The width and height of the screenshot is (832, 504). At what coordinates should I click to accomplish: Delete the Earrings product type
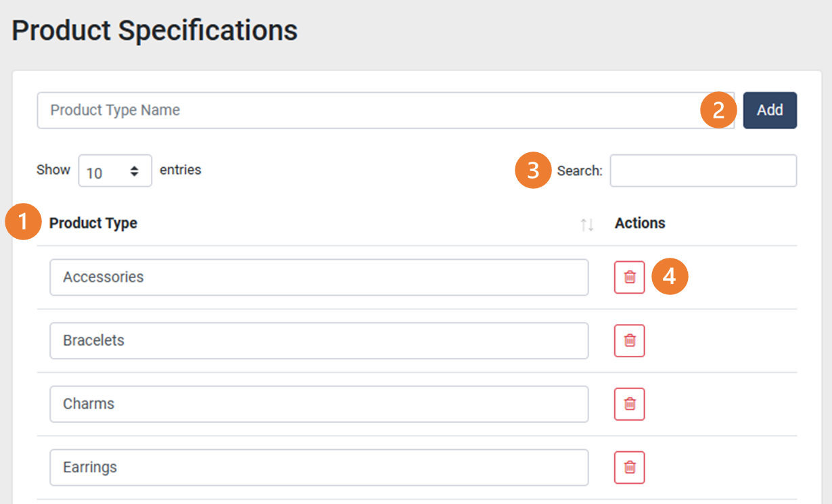pos(629,467)
